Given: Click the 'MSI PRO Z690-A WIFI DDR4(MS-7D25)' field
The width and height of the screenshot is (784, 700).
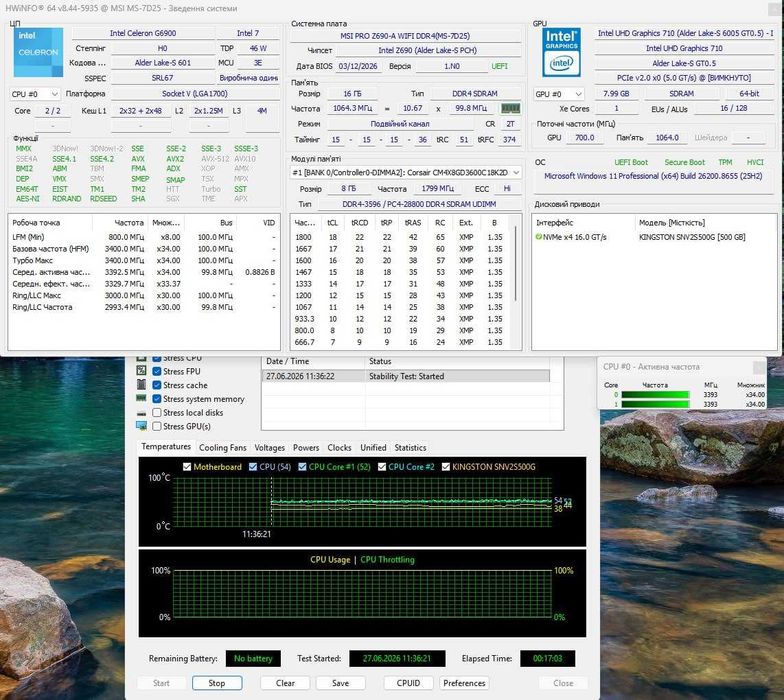Looking at the screenshot, I should 405,36.
